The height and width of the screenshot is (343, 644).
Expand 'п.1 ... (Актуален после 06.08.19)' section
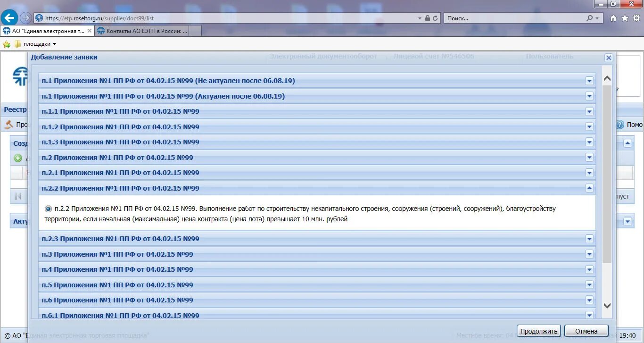click(x=589, y=96)
